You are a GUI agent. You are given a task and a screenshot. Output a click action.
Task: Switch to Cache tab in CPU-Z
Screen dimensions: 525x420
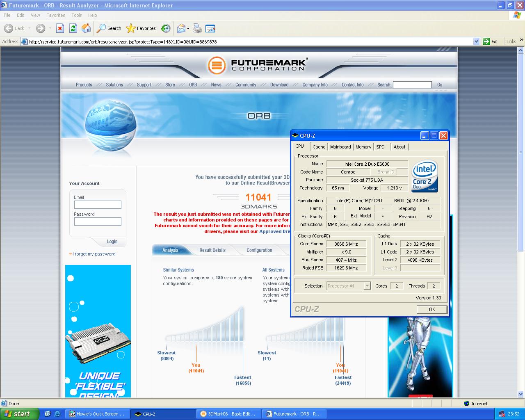click(319, 147)
